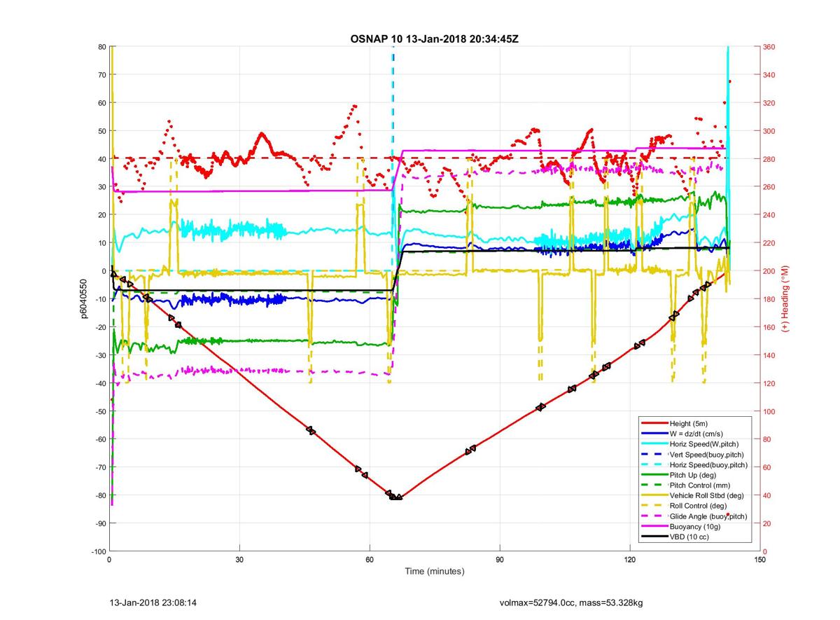
Task: Click the right heading axis tick label 240
Action: pyautogui.click(x=770, y=215)
